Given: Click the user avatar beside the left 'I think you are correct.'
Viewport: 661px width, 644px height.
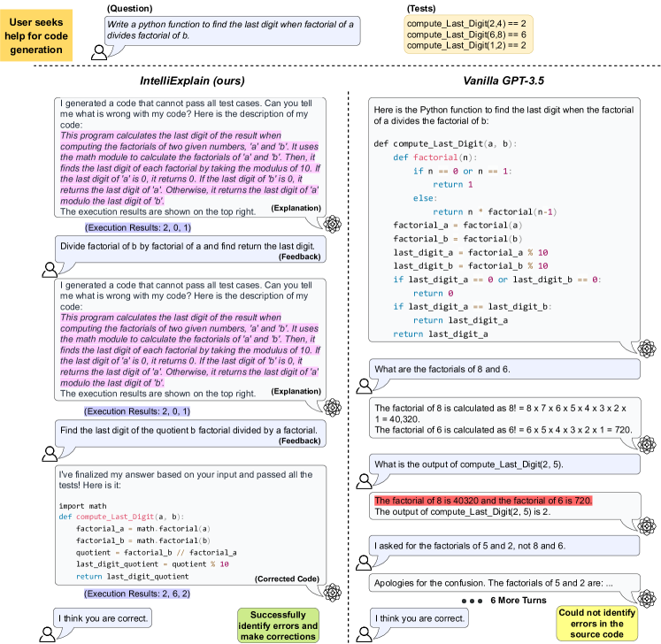Looking at the screenshot, I should pyautogui.click(x=47, y=634).
